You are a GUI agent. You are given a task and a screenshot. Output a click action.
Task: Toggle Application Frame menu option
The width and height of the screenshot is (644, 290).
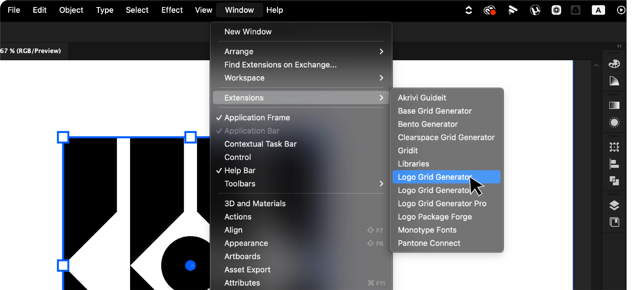pos(257,118)
